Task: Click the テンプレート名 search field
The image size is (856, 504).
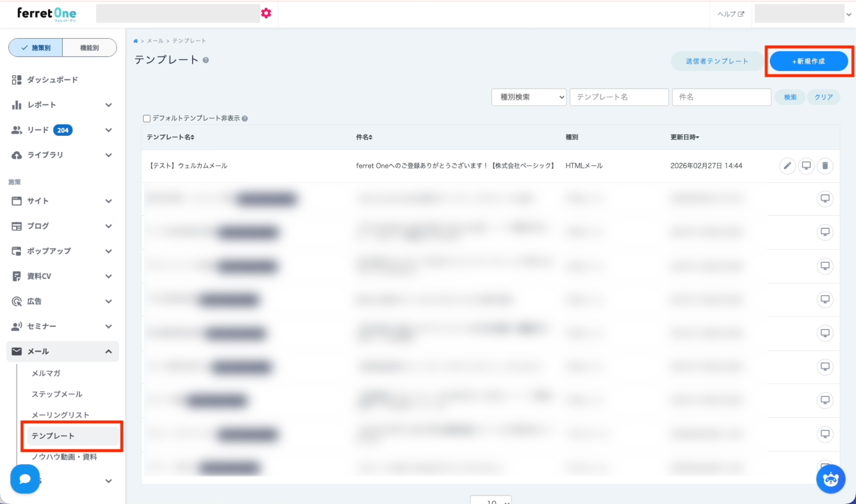Action: pyautogui.click(x=619, y=97)
